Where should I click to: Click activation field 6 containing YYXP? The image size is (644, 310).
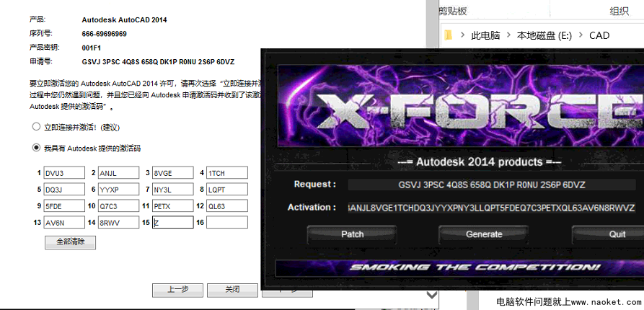pyautogui.click(x=118, y=190)
